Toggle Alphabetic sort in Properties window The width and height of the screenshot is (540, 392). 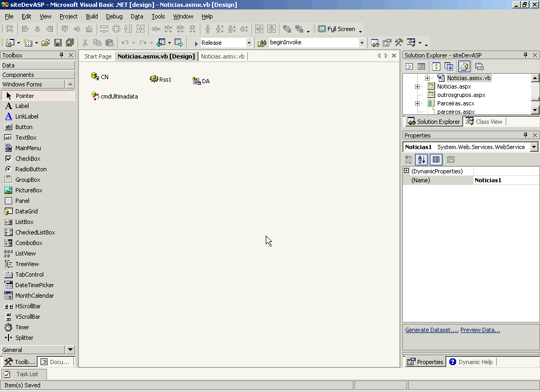[x=421, y=160]
